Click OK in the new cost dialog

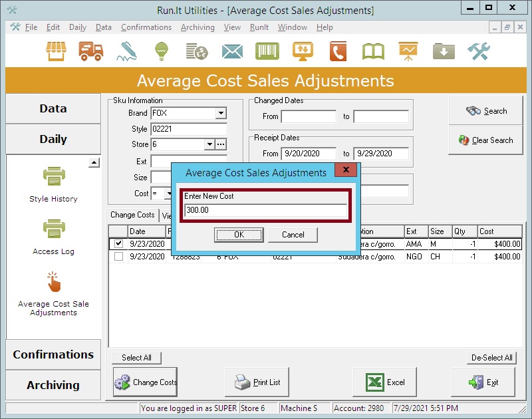(239, 235)
